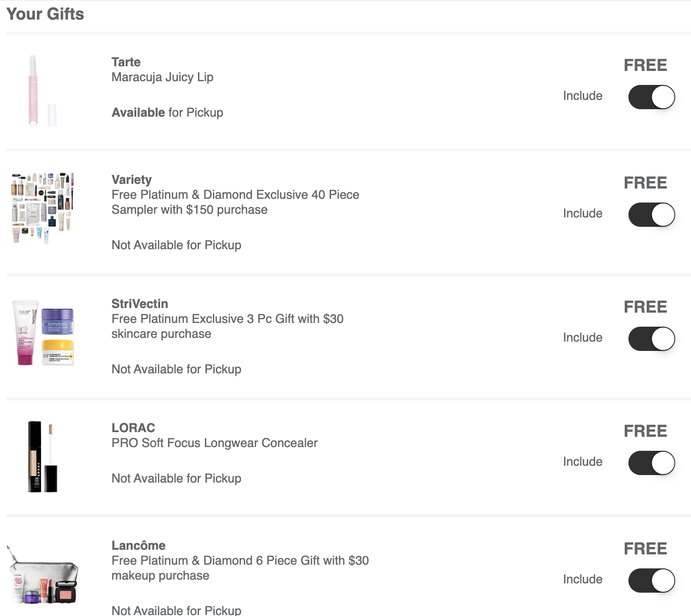Open PRO Soft Focus Longwear Concealer title
This screenshot has height=616, width=691.
click(x=214, y=443)
